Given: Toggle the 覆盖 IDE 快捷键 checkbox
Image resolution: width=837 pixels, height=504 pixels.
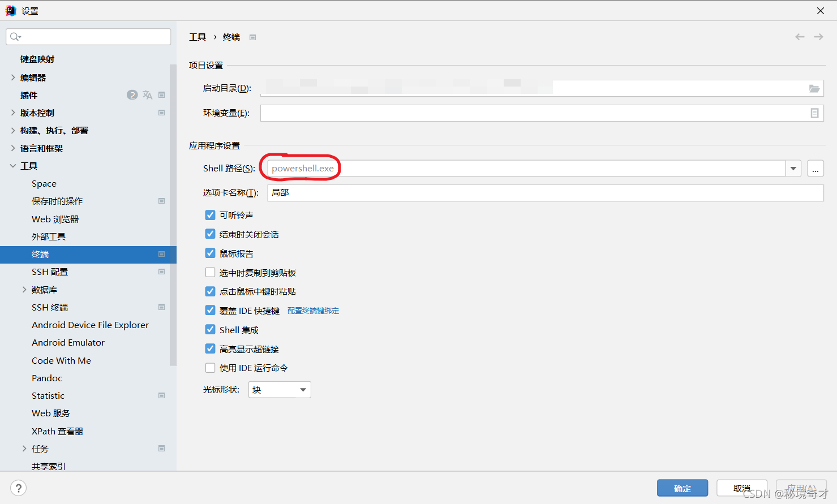Looking at the screenshot, I should (210, 311).
